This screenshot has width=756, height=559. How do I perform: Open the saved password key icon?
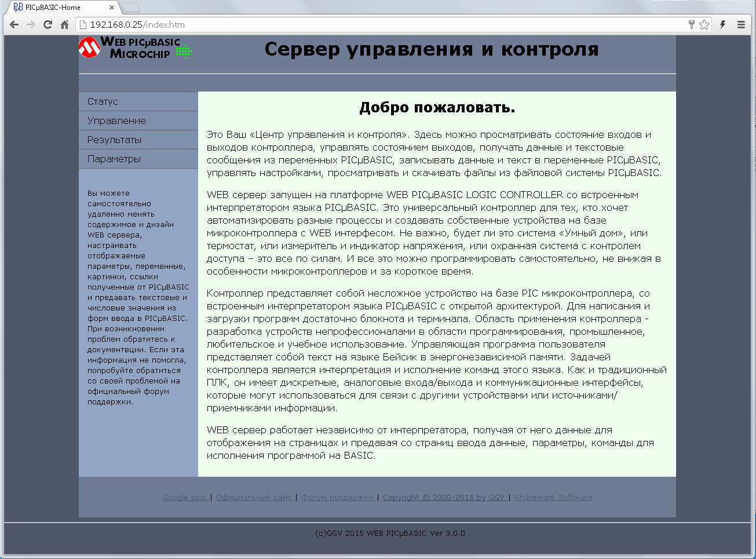(x=691, y=24)
